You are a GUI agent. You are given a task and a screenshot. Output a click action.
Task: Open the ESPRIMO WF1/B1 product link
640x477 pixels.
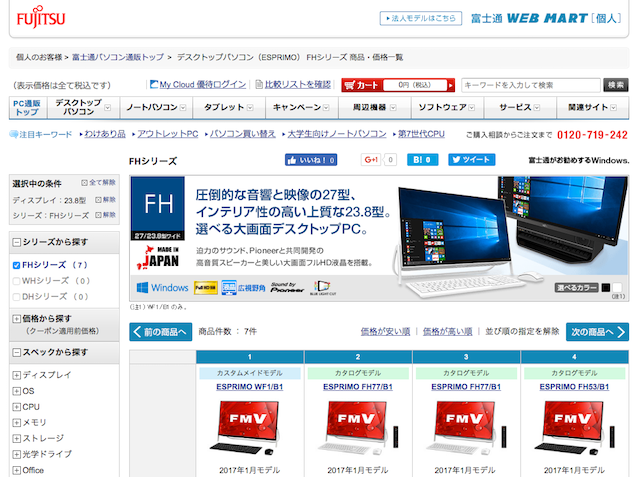click(249, 386)
